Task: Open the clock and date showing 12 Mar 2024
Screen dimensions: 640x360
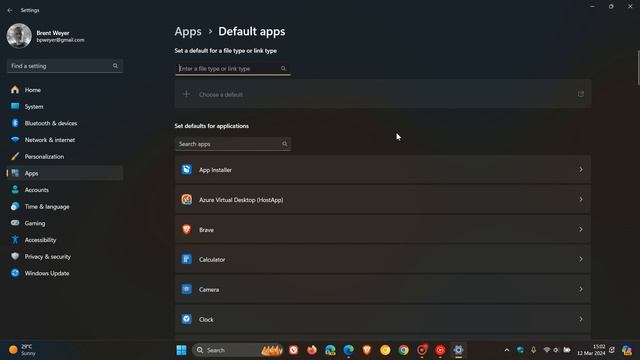Action: (591, 350)
